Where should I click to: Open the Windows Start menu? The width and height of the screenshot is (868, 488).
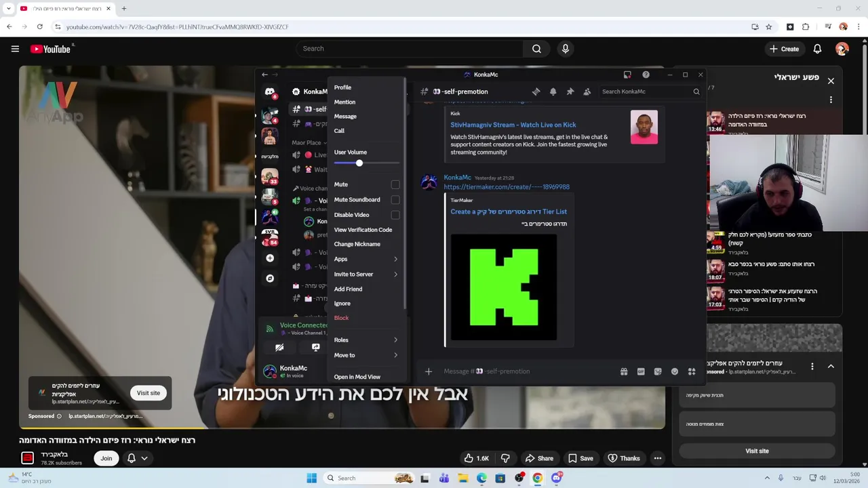point(311,478)
